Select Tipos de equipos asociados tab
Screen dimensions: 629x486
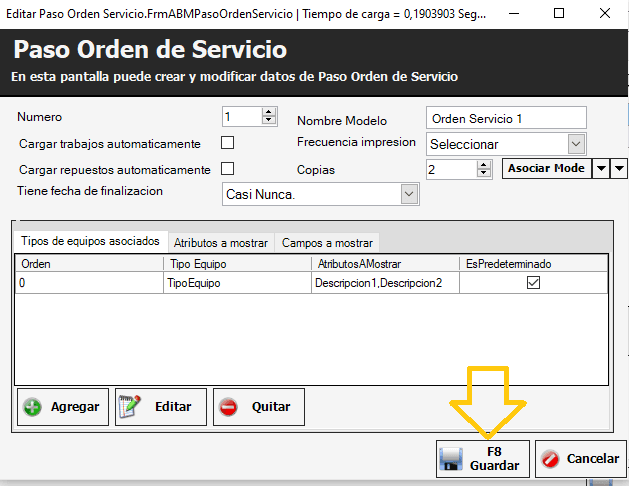coord(90,241)
